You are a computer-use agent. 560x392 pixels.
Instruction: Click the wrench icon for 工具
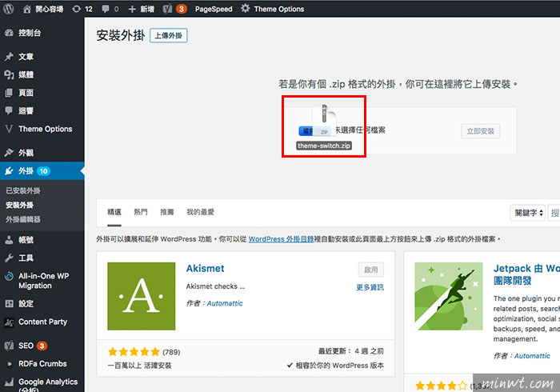tap(9, 258)
